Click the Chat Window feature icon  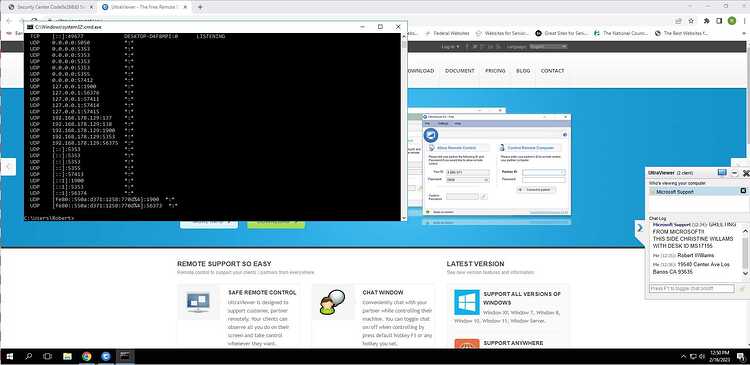pos(332,302)
